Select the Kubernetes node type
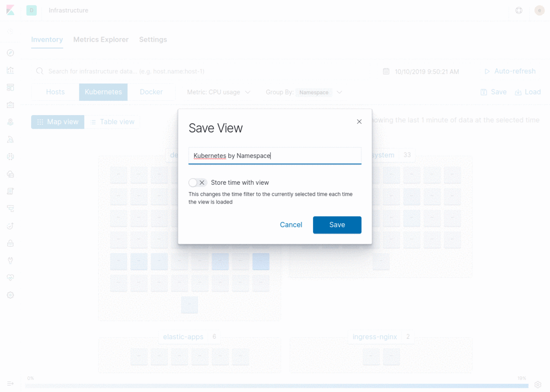This screenshot has height=392, width=550. pyautogui.click(x=103, y=92)
